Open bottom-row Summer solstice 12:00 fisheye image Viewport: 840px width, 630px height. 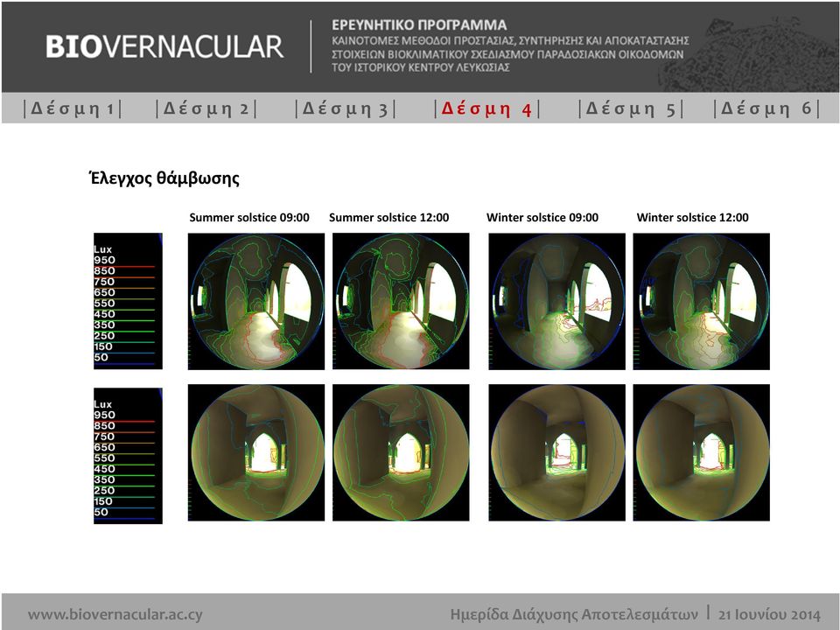click(401, 452)
